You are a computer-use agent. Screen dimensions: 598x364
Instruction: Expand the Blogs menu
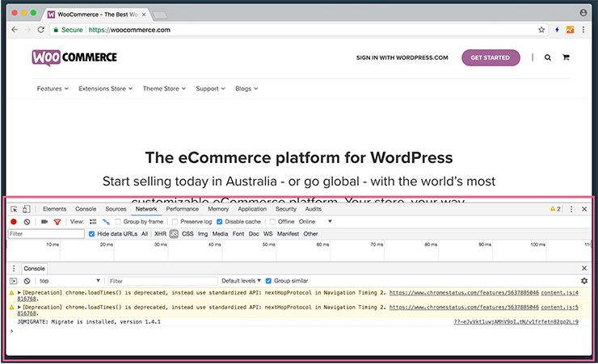click(246, 89)
